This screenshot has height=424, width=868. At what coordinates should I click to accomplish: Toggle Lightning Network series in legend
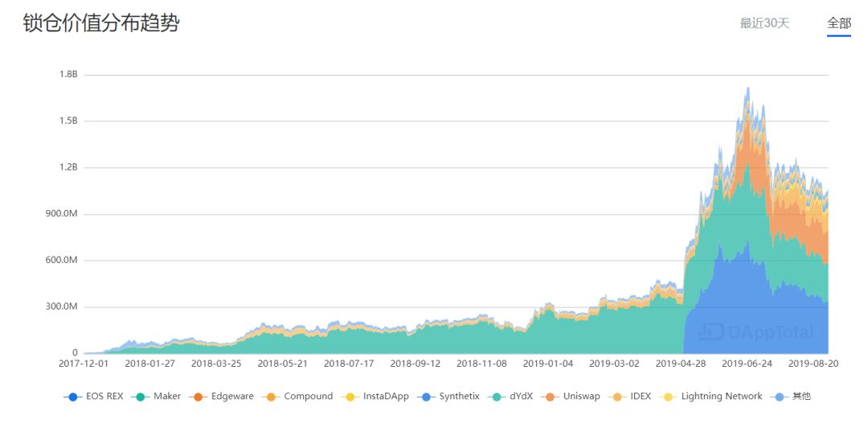pyautogui.click(x=710, y=397)
